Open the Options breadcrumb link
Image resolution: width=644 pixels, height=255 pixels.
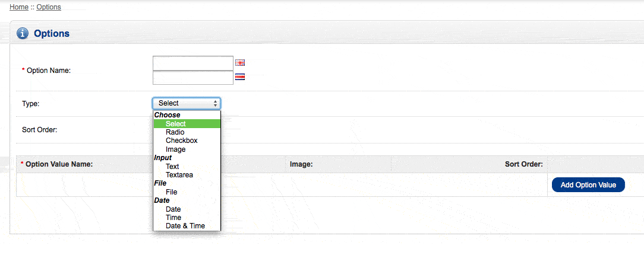(49, 7)
